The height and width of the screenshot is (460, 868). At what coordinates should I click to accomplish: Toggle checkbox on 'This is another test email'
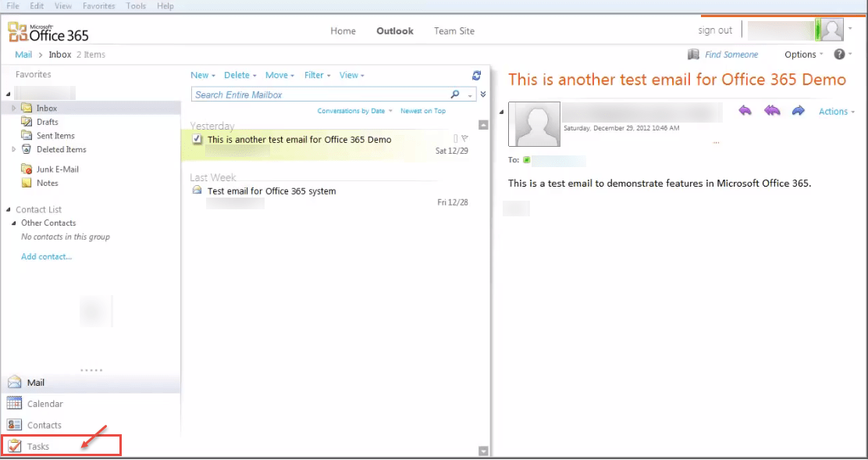(197, 140)
